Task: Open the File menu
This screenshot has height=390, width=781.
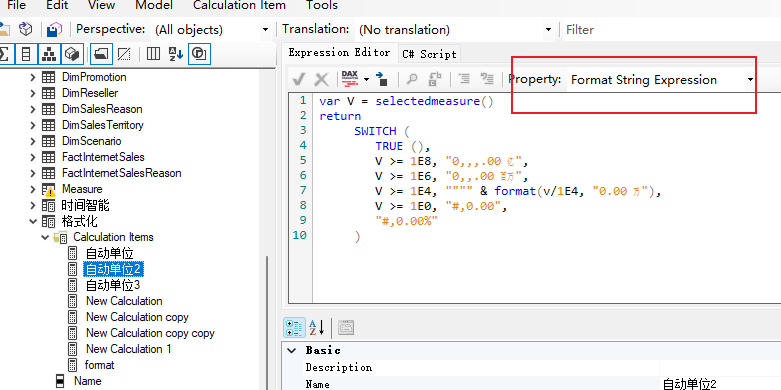Action: point(16,5)
